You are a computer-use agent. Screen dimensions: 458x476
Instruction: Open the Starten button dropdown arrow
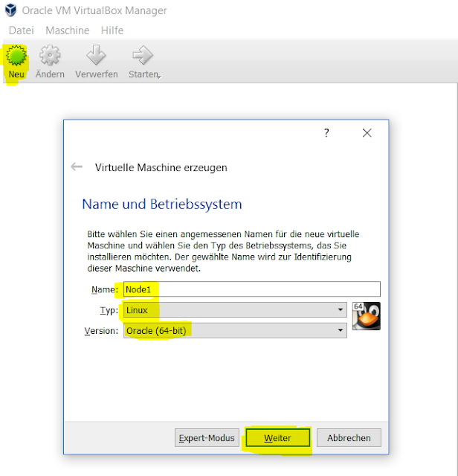click(x=159, y=77)
